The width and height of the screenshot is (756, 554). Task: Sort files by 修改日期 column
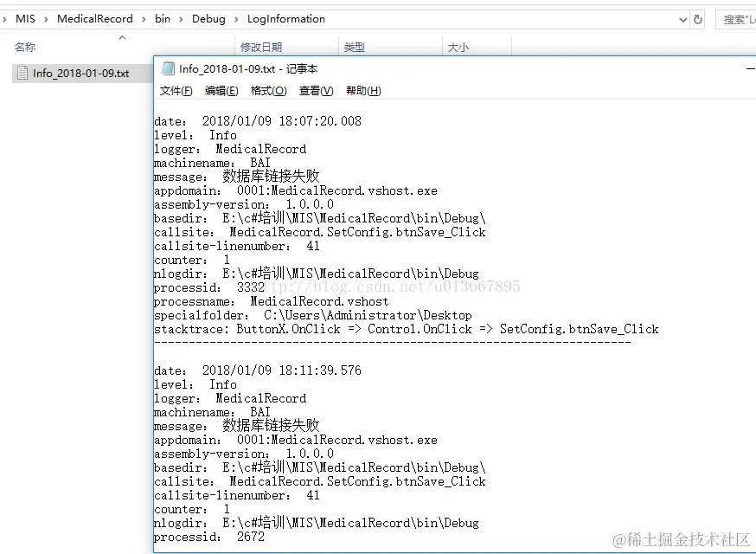click(x=261, y=48)
